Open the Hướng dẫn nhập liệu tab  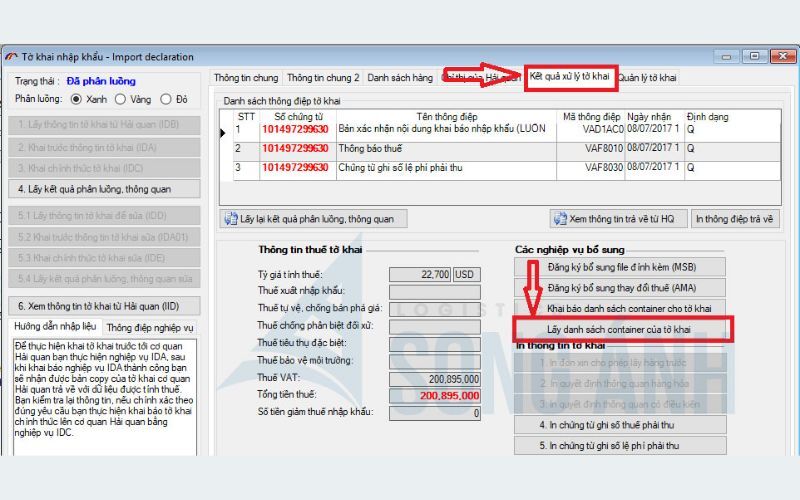[55, 327]
